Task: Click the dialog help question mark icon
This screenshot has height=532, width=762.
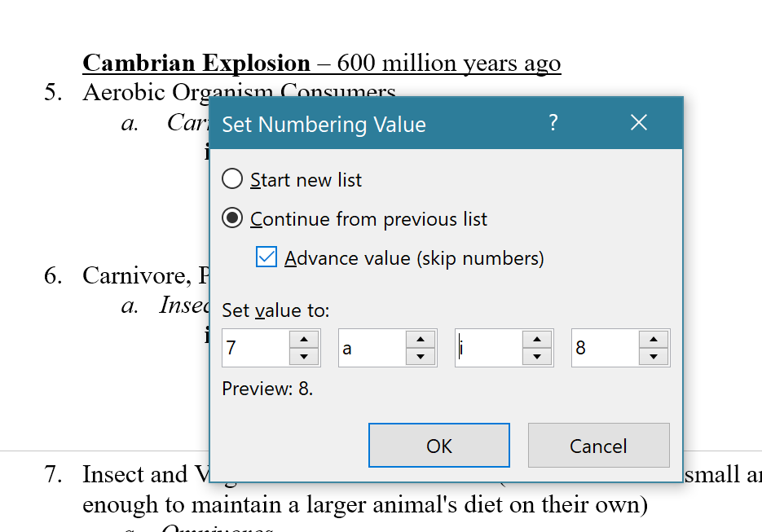Action: (x=553, y=123)
